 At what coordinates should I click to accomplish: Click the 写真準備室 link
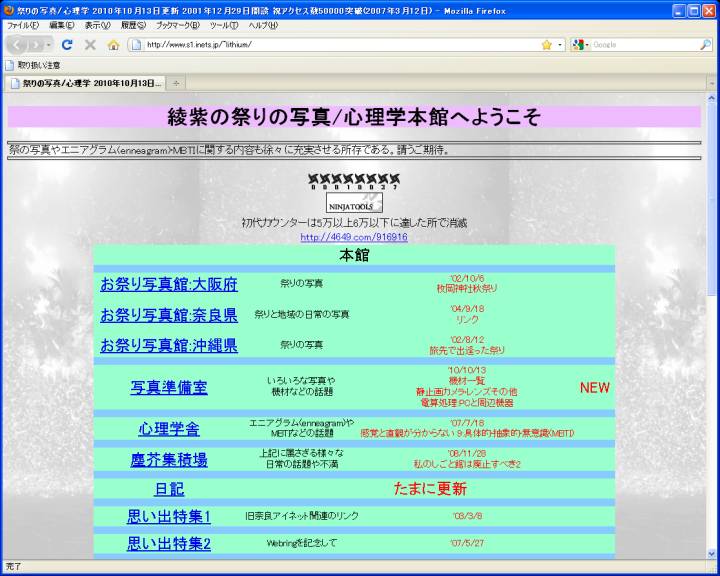click(169, 388)
